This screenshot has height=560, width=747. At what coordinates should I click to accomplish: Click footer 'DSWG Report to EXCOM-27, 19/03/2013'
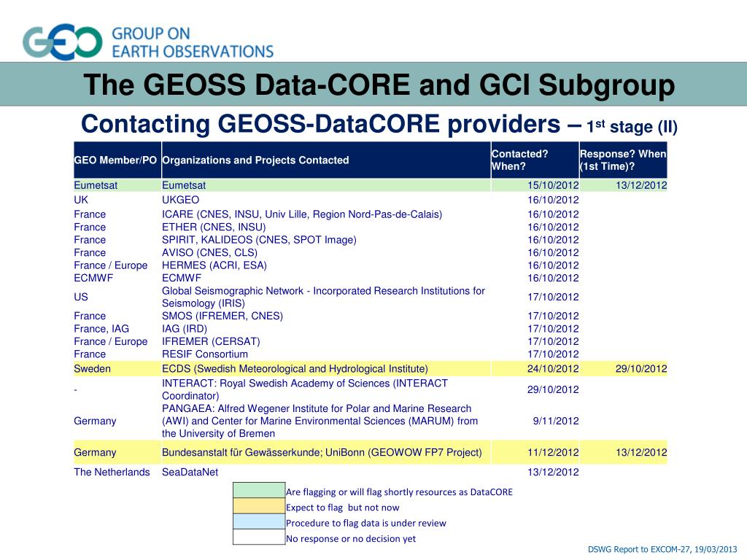(662, 549)
